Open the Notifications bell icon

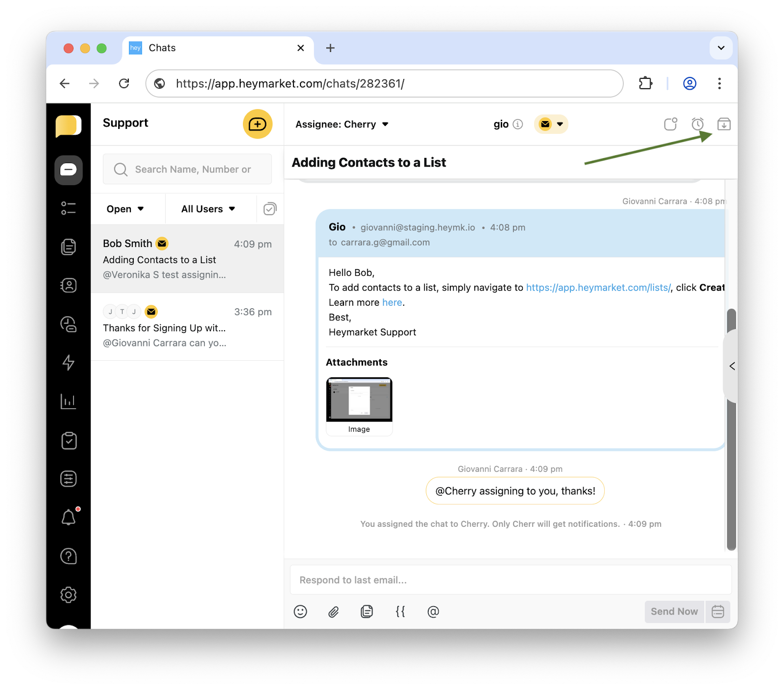70,517
